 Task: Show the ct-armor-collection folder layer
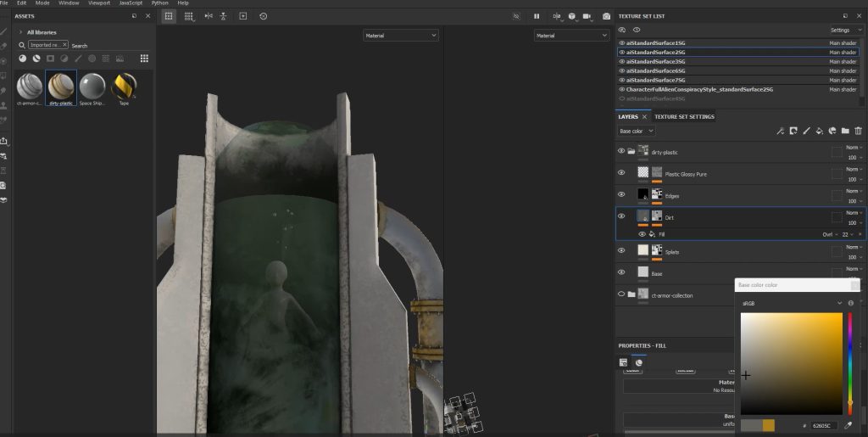[x=621, y=294]
